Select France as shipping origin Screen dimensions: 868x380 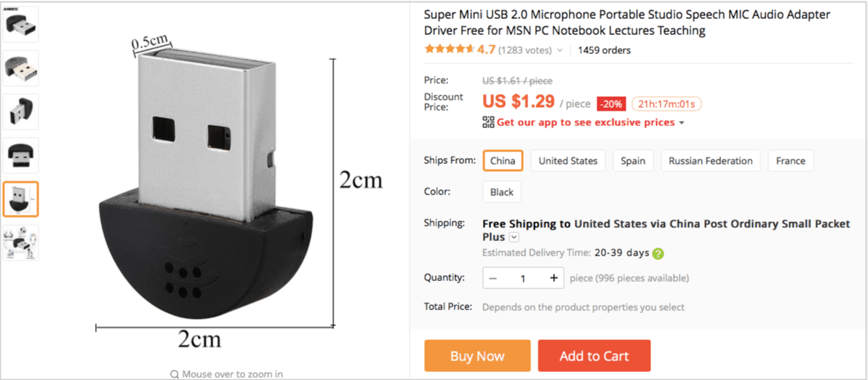(x=790, y=161)
